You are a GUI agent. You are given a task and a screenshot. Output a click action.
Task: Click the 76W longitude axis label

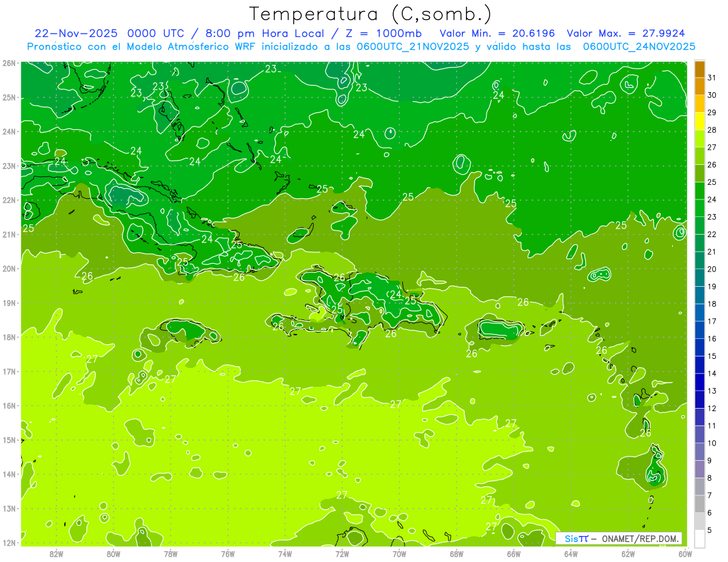tap(227, 554)
